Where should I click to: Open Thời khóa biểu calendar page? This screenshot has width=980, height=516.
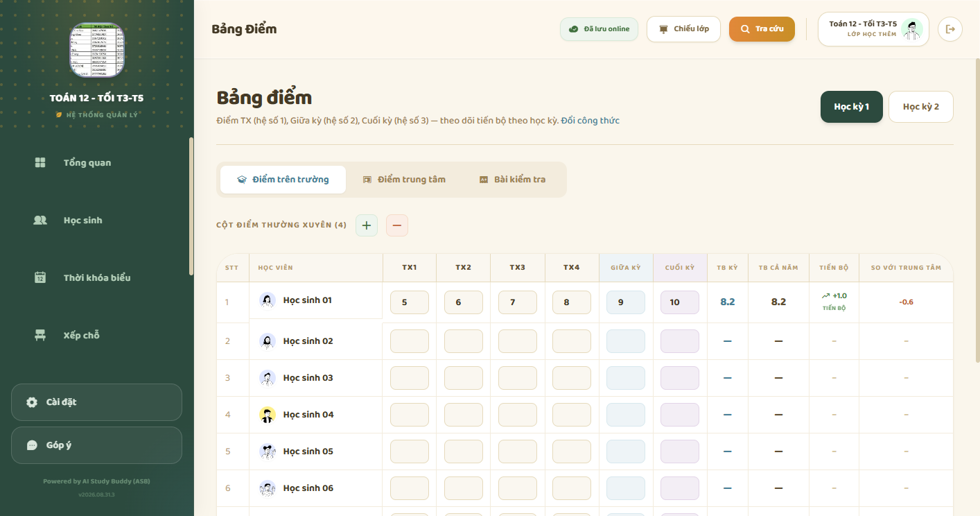click(x=97, y=278)
